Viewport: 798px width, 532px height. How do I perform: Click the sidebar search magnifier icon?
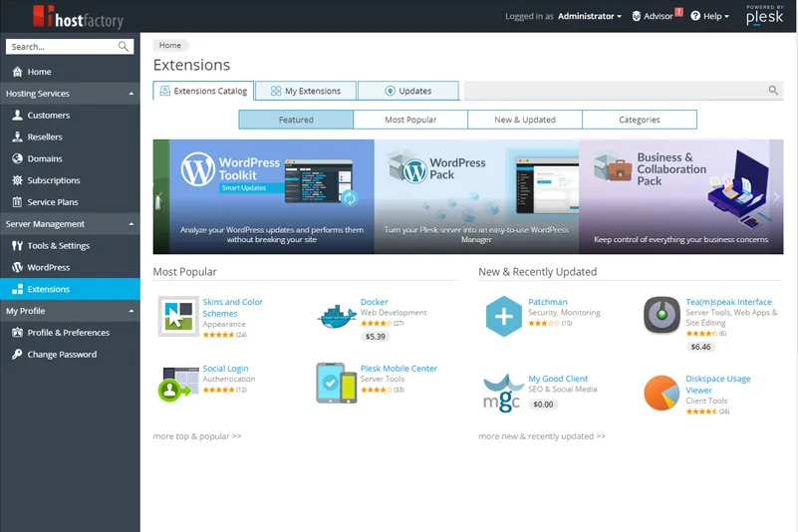[124, 47]
